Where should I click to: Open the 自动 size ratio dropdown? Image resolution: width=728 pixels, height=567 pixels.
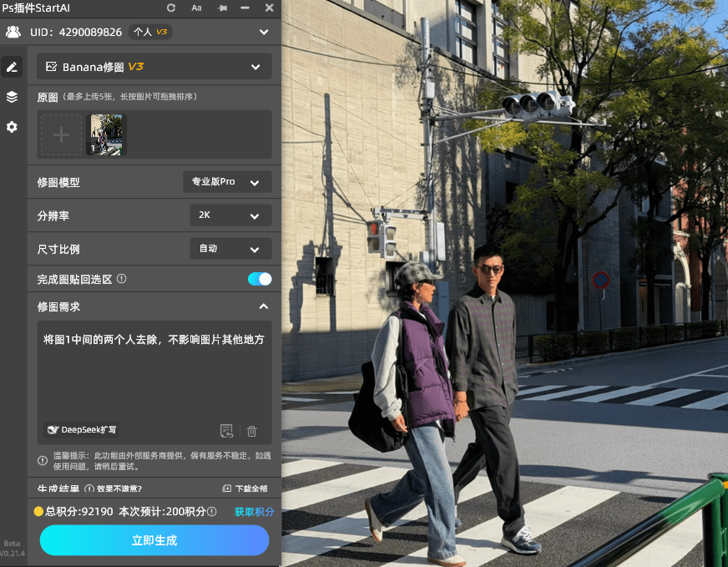coord(230,248)
